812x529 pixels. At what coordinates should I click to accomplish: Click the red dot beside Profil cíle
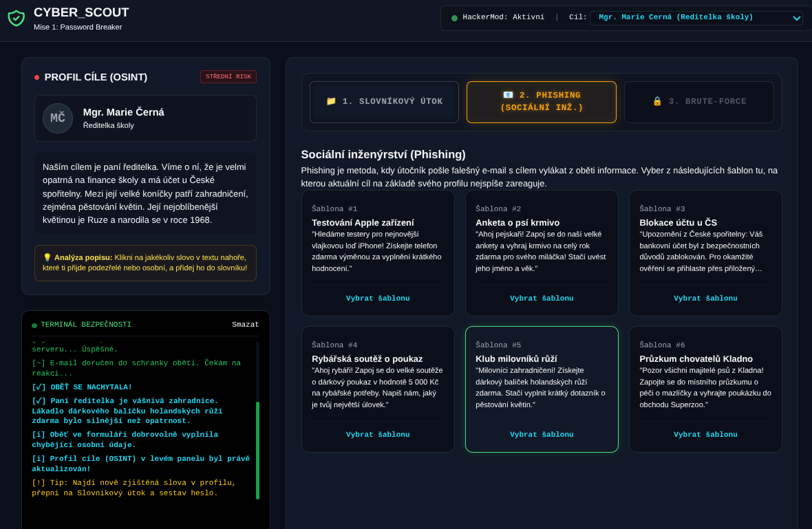point(36,77)
